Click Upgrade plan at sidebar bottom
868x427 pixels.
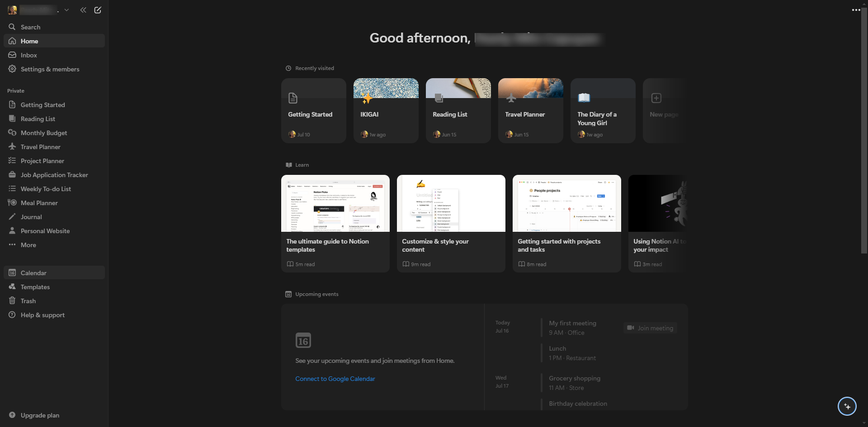point(54,415)
